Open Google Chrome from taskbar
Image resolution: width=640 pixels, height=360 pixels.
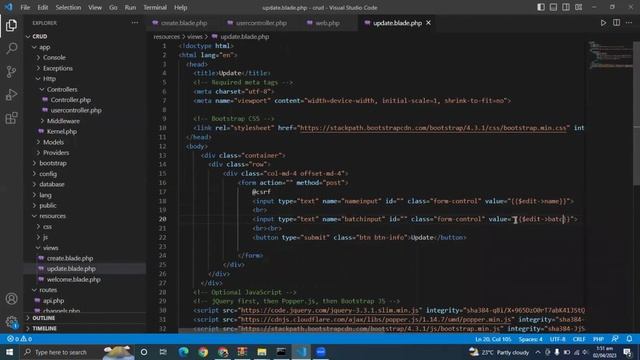[203, 352]
